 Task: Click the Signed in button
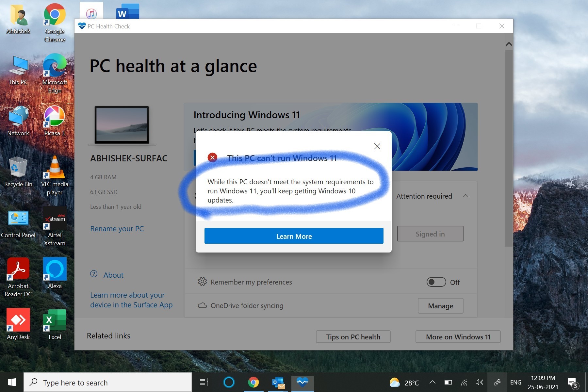(x=430, y=234)
